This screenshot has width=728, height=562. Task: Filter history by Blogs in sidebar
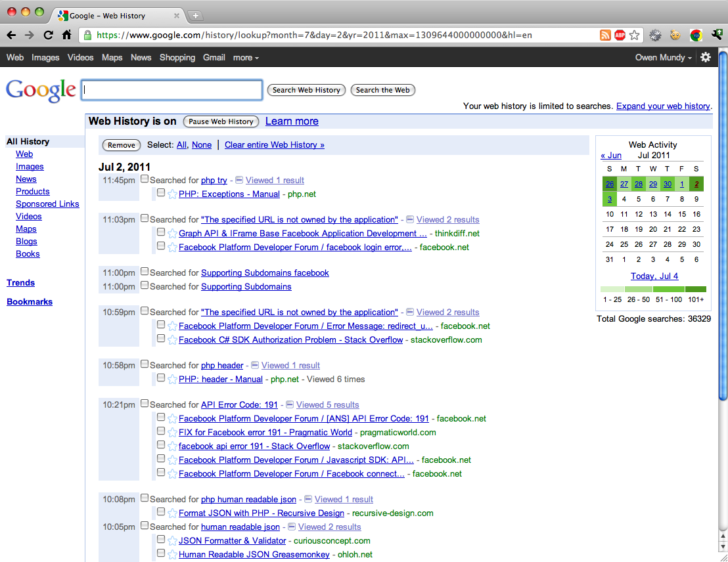[26, 242]
